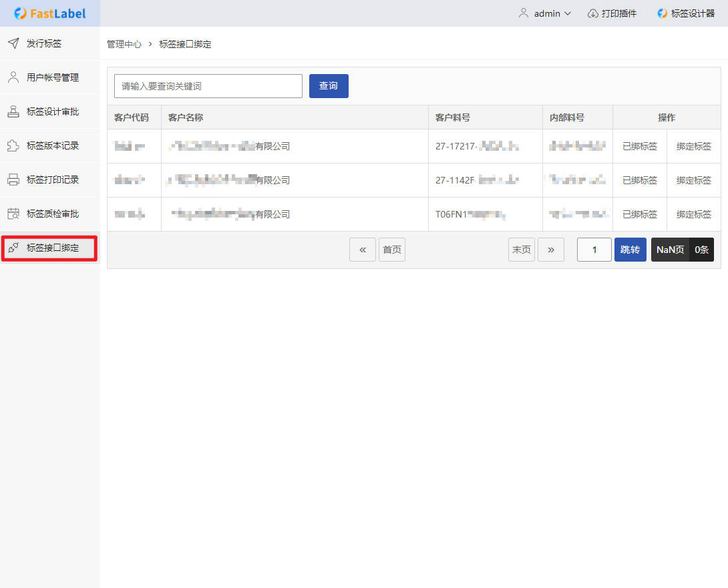728x588 pixels.
Task: Click 已绑标签 in the first table row
Action: point(640,146)
